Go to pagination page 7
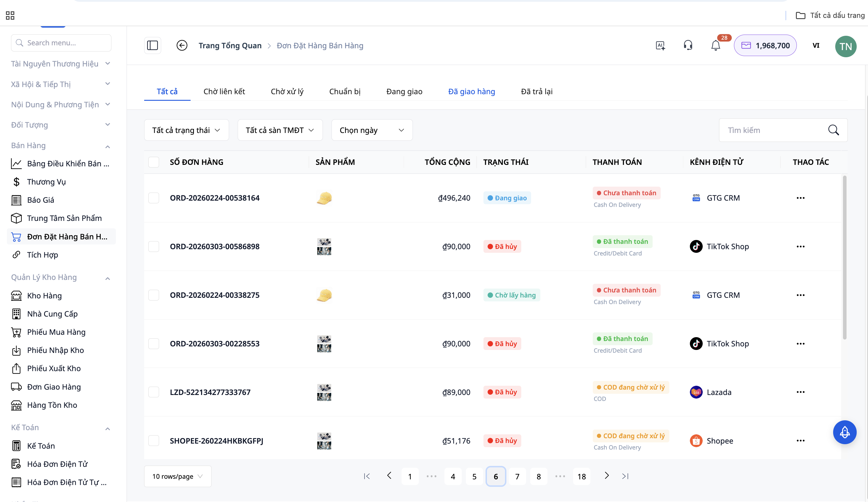 coord(517,476)
